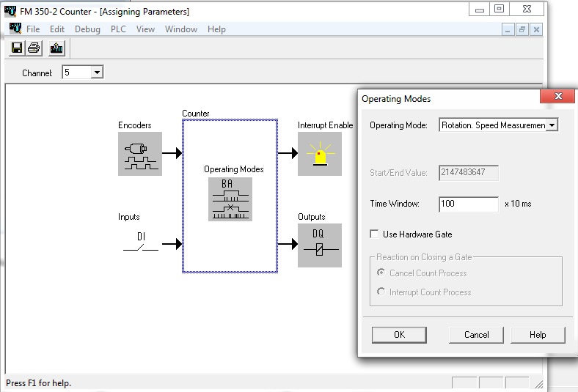
Task: Select Cancel Count Process radio button
Action: [x=381, y=273]
